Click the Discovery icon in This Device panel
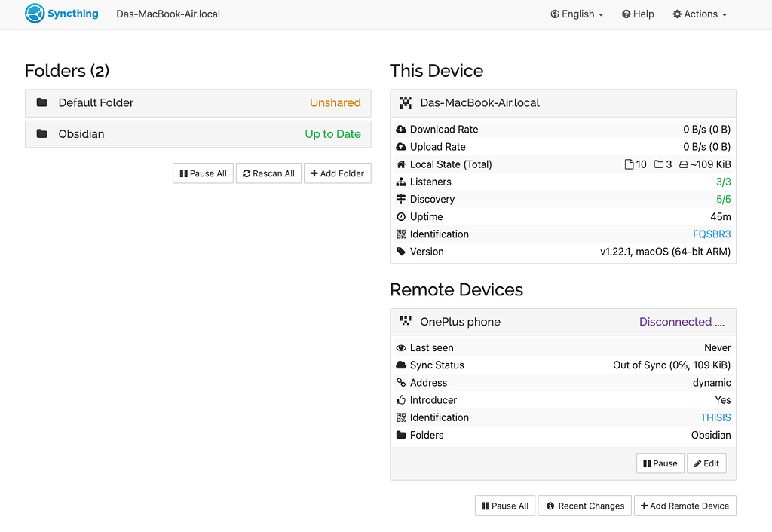Screen dimensions: 772x532 [x=400, y=199]
